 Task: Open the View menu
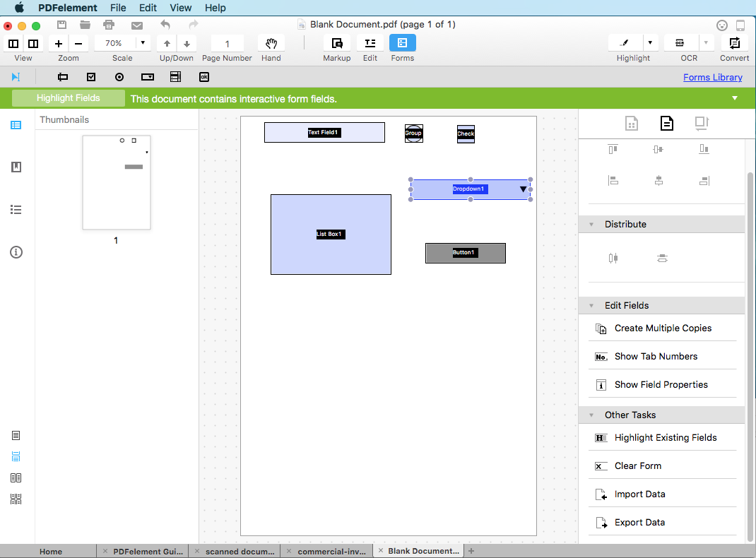coord(181,8)
